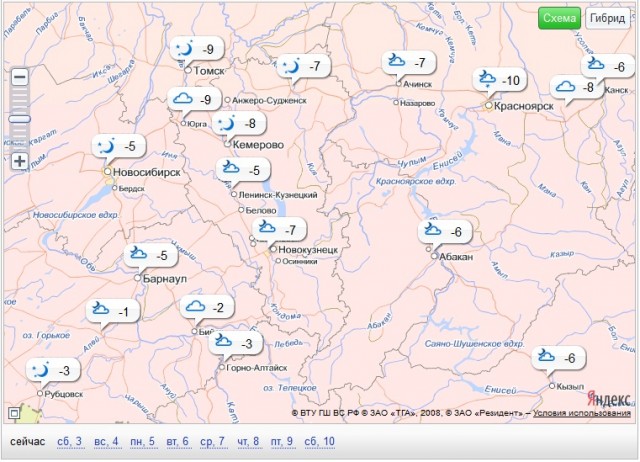Click Achinsk's partly cloudy night icon

(x=396, y=60)
